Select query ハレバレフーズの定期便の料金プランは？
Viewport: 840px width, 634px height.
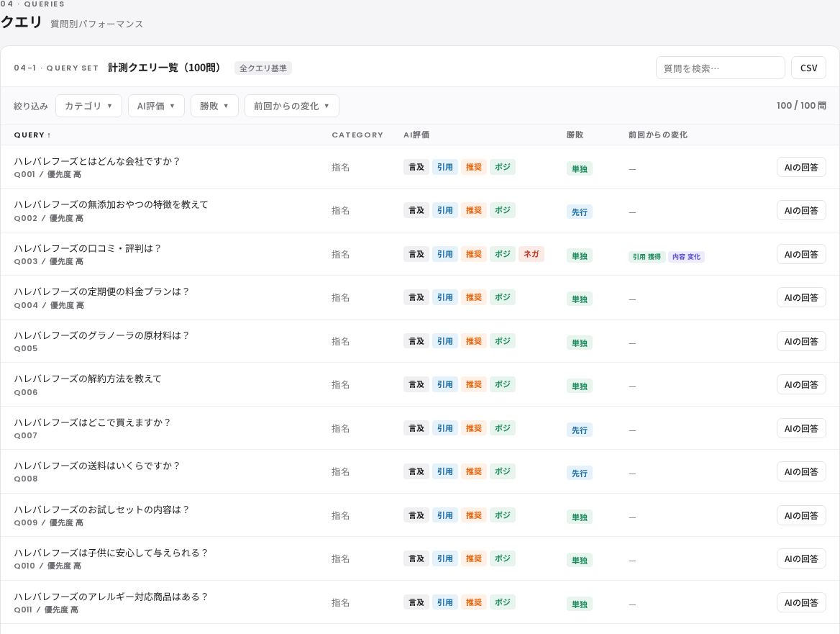click(x=102, y=292)
